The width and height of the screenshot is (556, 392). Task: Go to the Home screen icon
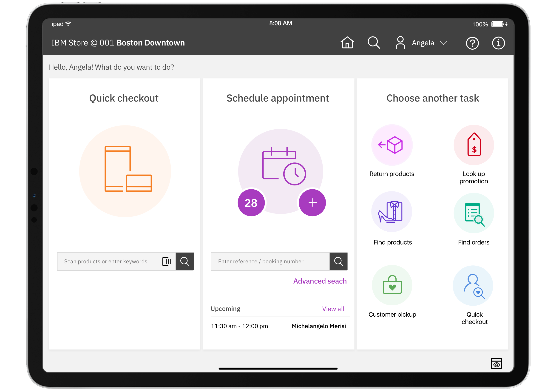tap(347, 43)
